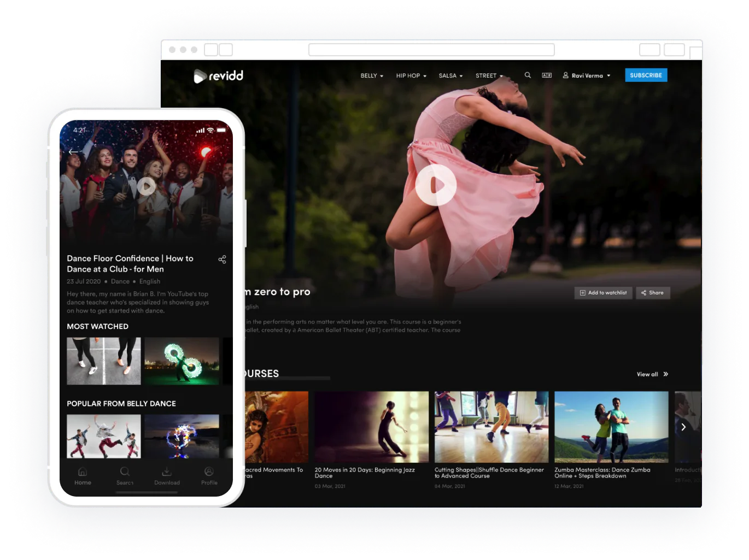Tap the first Most Watched thumbnail with legs

104,361
